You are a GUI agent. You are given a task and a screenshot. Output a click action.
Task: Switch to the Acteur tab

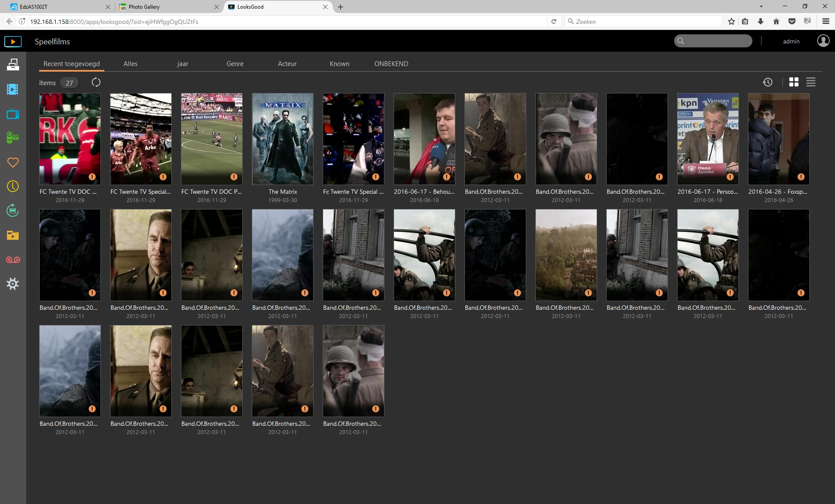pos(287,64)
